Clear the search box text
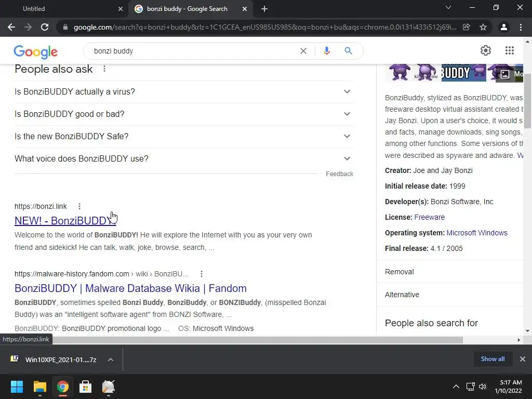Viewport: 532px width, 399px height. click(x=303, y=51)
